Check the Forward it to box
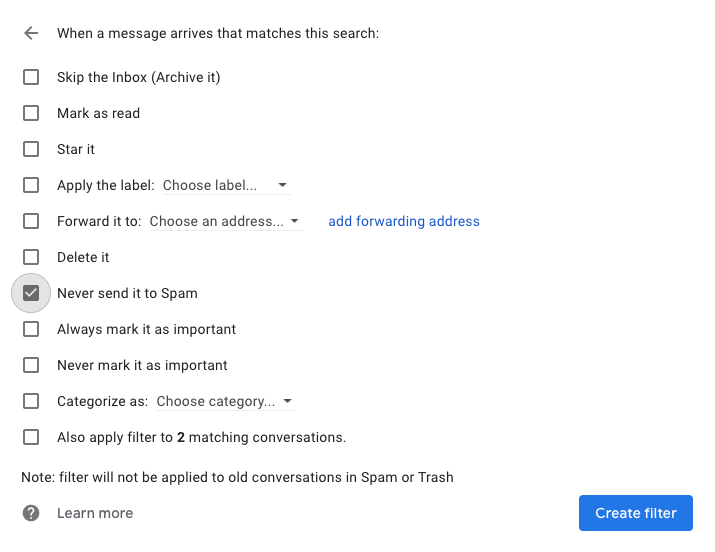The width and height of the screenshot is (715, 552). [x=31, y=221]
